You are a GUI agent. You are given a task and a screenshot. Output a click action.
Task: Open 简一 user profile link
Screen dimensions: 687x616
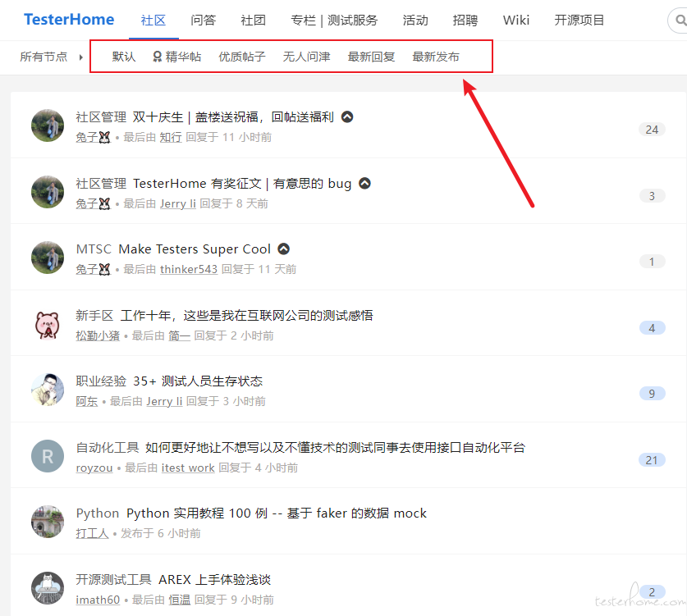[180, 335]
